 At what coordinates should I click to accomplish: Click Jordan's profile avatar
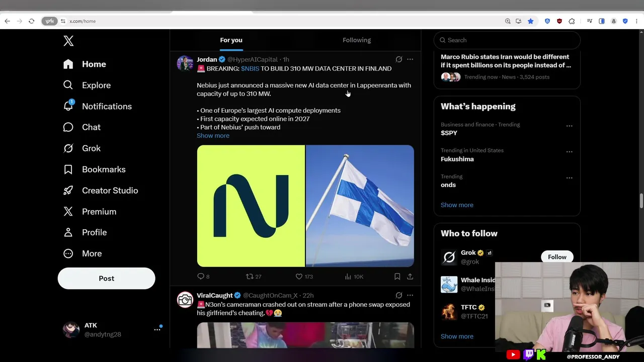[185, 63]
